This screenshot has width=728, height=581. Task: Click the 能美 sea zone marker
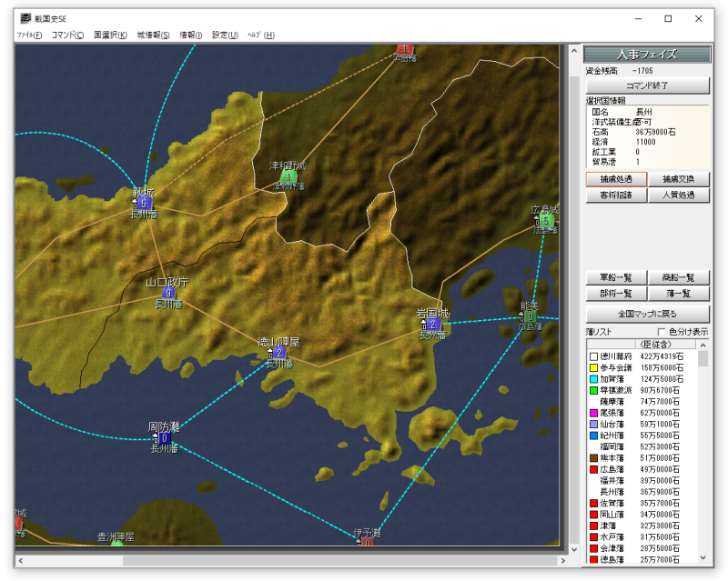530,316
